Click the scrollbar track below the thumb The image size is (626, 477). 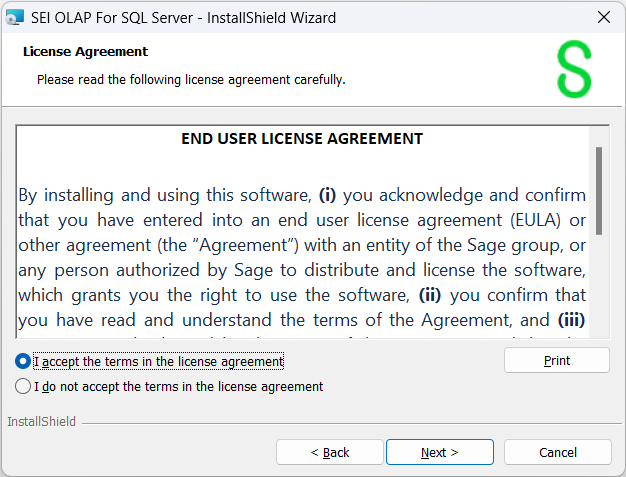[598, 290]
